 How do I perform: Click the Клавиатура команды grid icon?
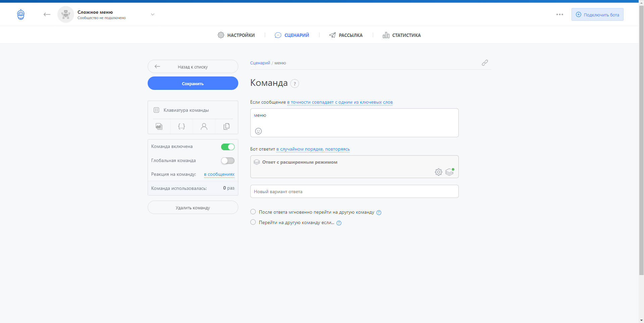point(156,110)
